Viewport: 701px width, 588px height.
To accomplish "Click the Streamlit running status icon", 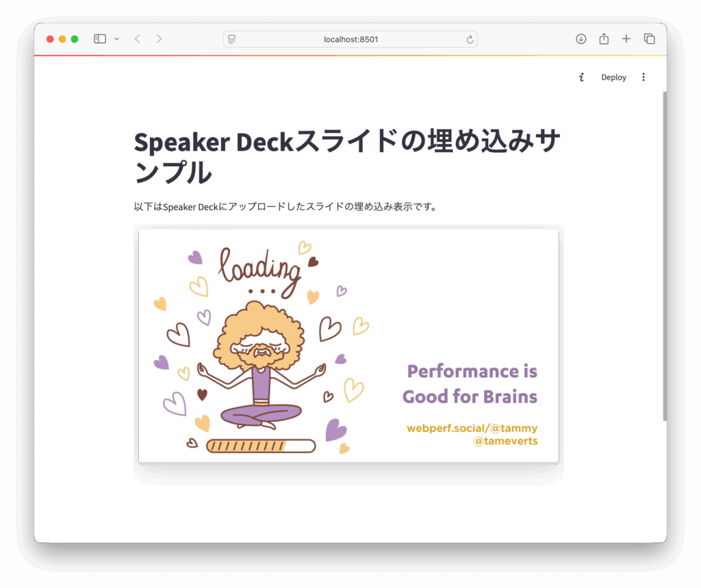I will (581, 77).
